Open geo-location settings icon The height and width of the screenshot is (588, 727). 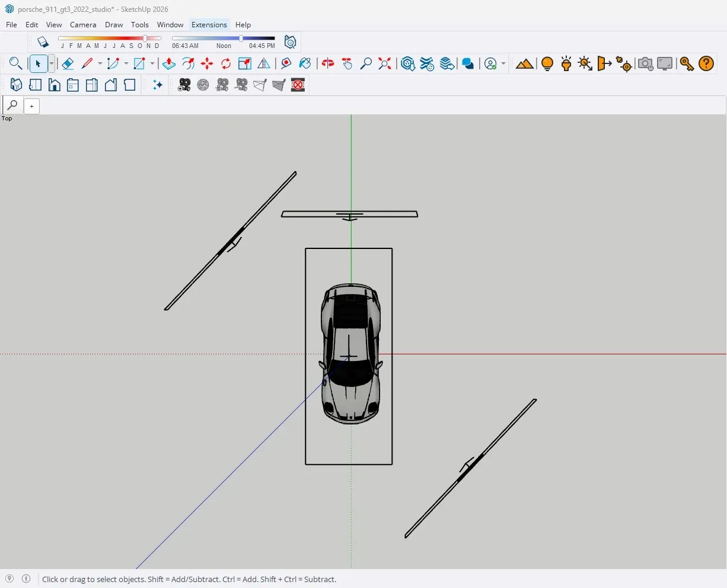click(x=290, y=42)
